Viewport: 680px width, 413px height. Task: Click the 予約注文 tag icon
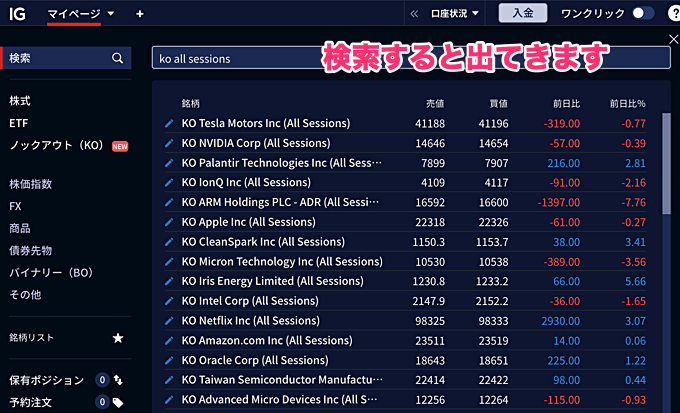click(118, 403)
